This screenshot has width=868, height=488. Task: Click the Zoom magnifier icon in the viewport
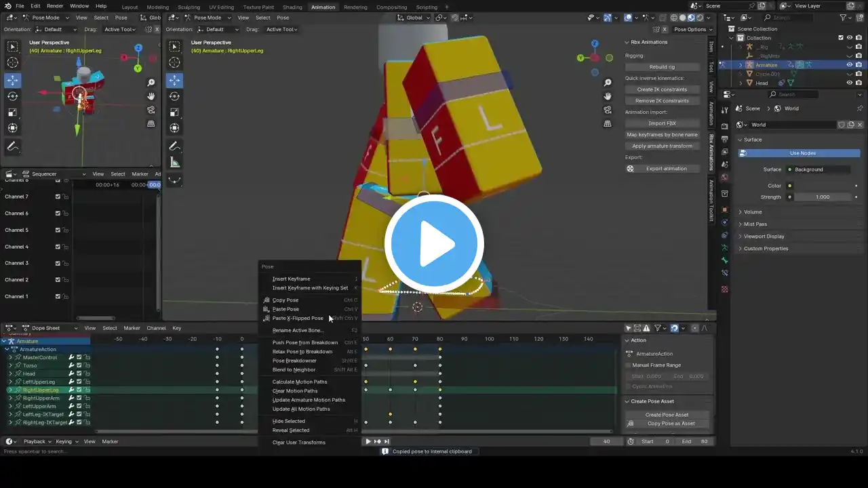[608, 83]
